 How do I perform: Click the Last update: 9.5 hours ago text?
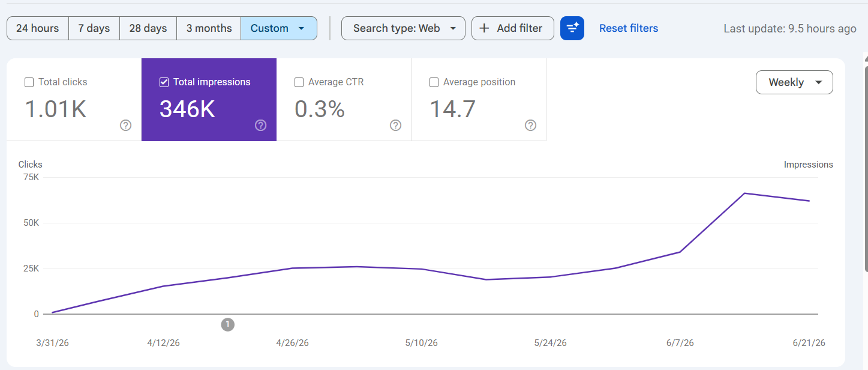(790, 29)
